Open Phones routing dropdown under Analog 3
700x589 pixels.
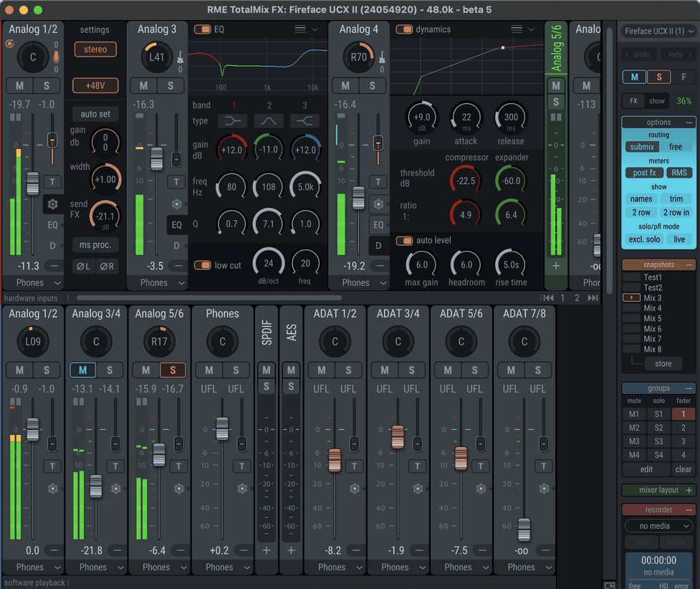click(158, 283)
